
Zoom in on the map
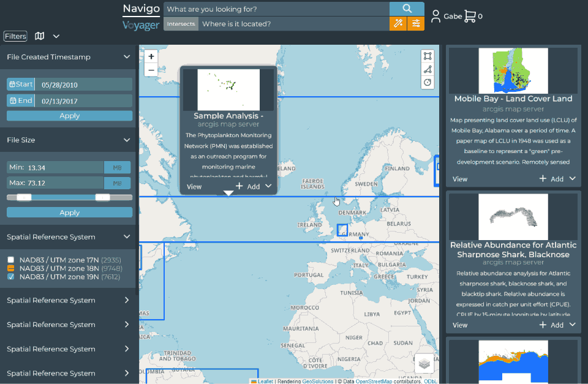151,56
